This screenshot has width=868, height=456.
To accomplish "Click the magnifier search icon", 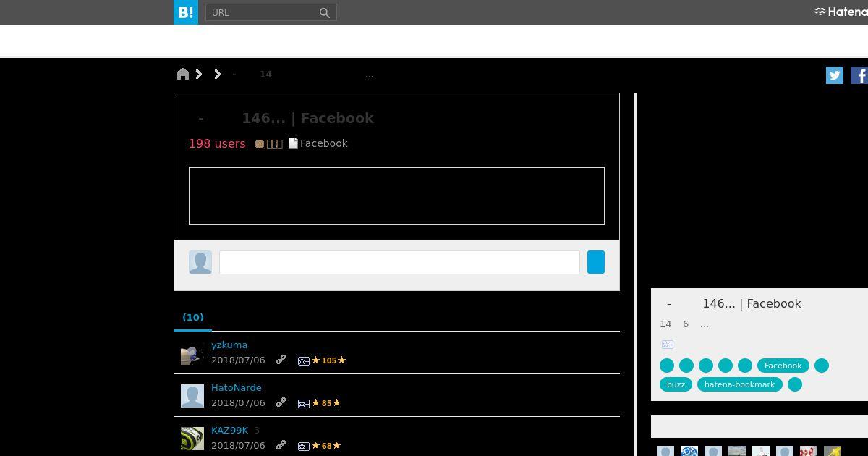I will [x=325, y=12].
